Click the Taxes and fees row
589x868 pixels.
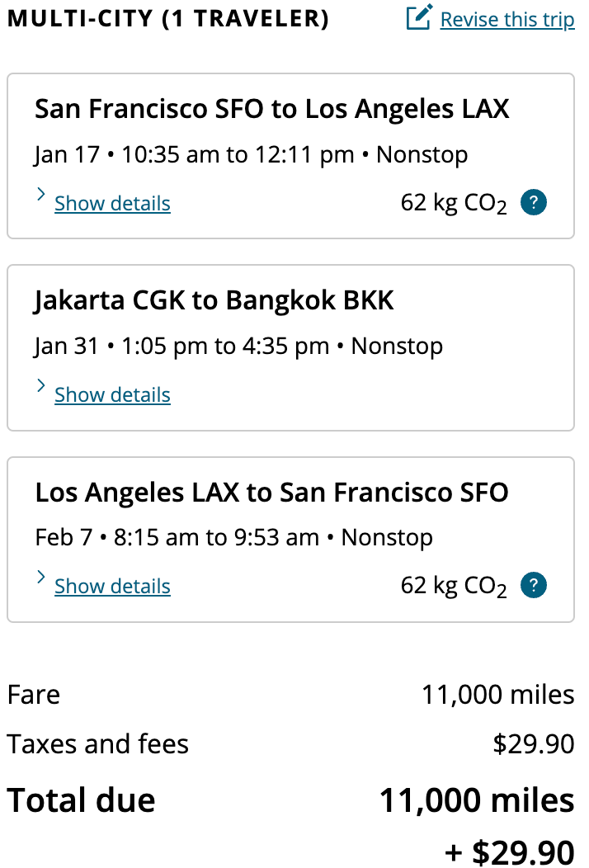click(x=97, y=743)
